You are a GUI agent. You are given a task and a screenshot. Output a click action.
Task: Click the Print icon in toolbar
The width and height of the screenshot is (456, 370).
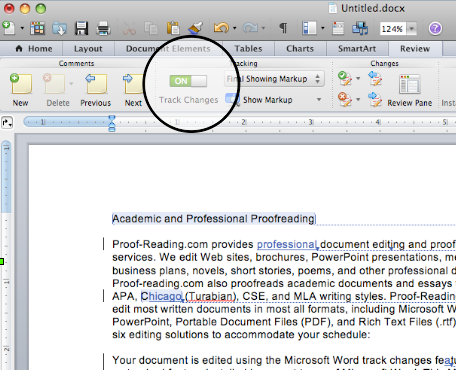pyautogui.click(x=103, y=28)
